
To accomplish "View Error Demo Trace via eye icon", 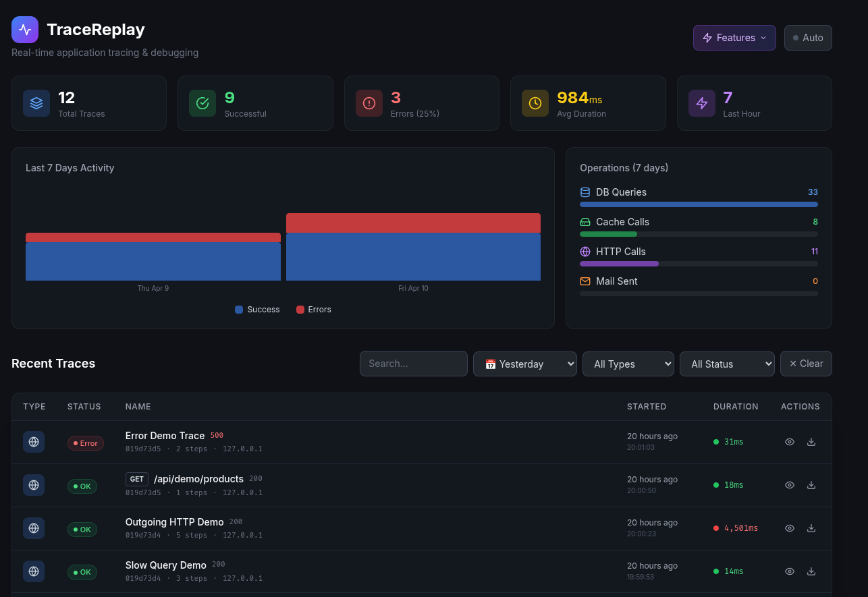I will click(789, 442).
